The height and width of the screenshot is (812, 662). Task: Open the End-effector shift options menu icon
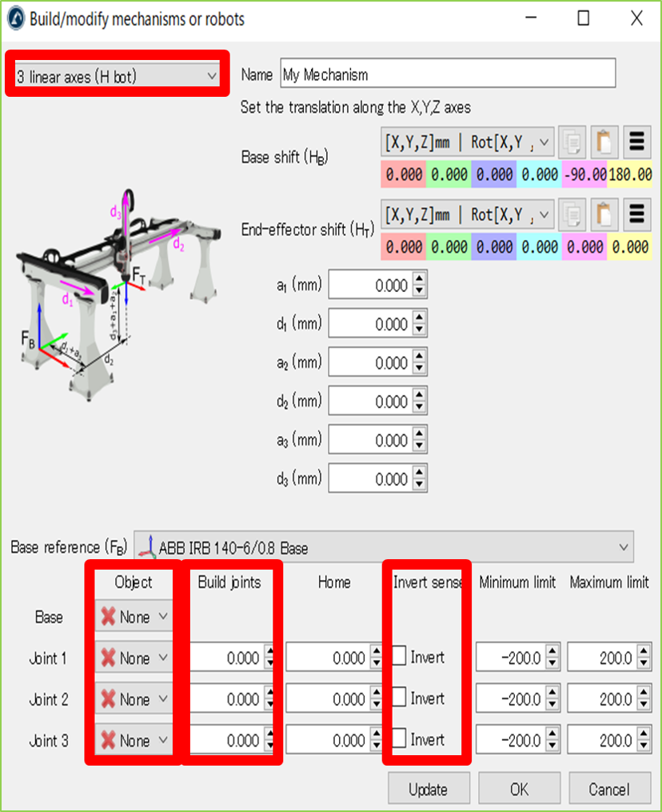636,215
